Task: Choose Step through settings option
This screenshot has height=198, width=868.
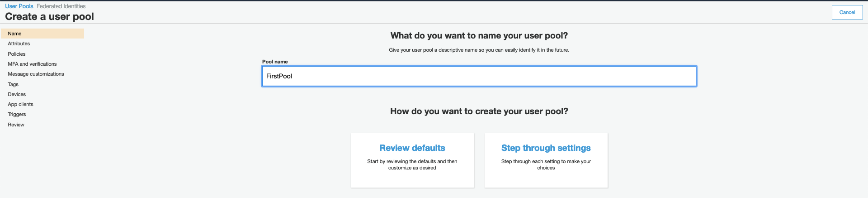Action: [546, 160]
